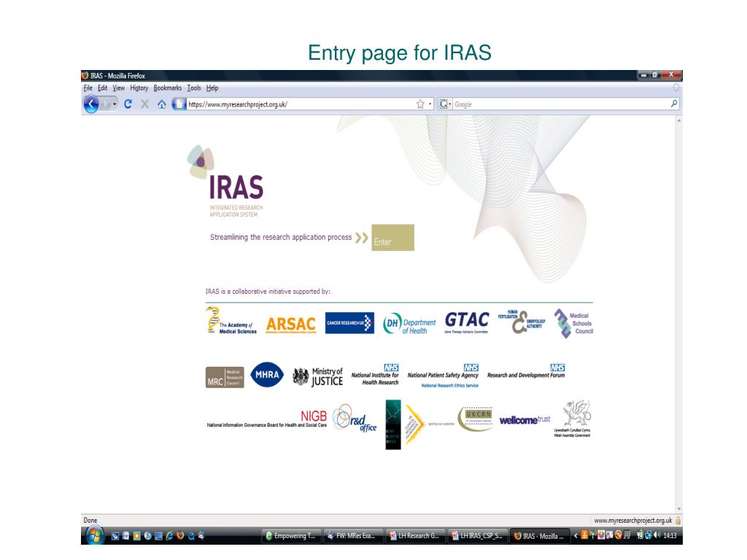Viewport: 747px width, 560px height.
Task: Click the National Institute for Health Research link
Action: (375, 376)
